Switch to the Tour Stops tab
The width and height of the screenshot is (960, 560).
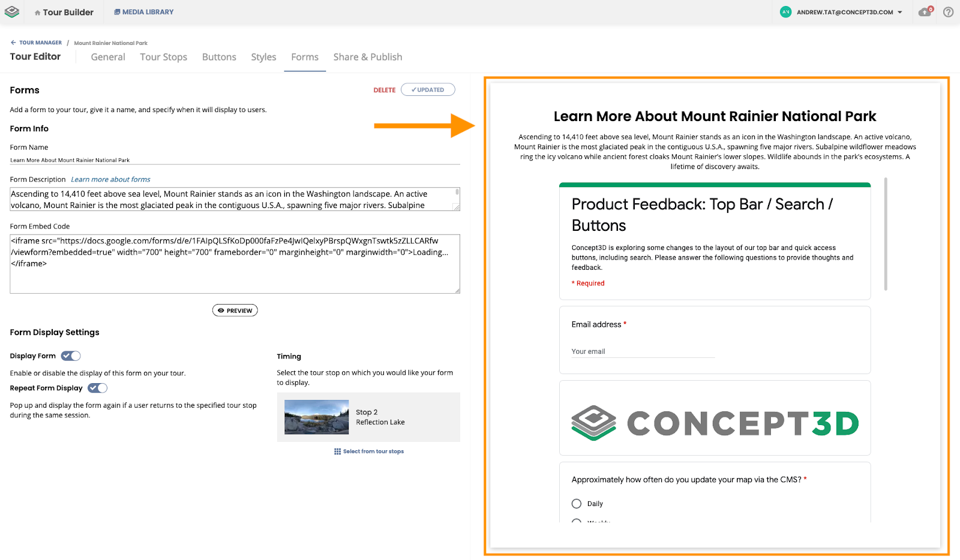point(163,57)
